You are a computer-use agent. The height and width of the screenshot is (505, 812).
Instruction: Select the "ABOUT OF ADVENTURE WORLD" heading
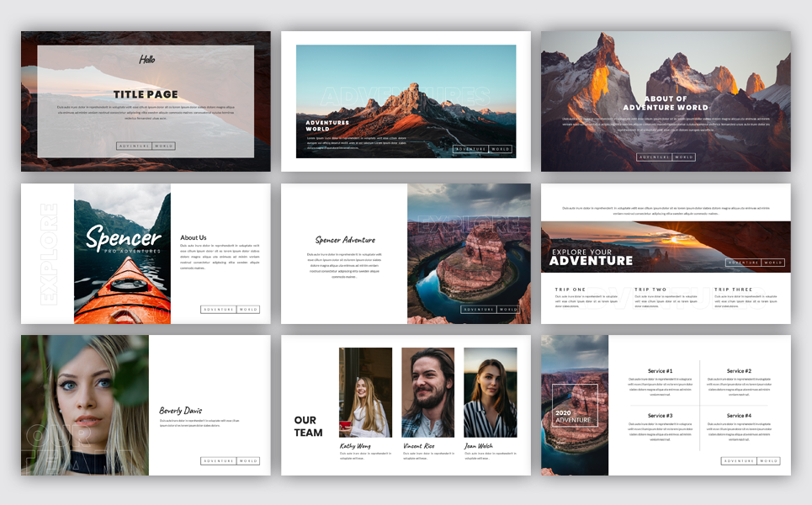(x=666, y=103)
